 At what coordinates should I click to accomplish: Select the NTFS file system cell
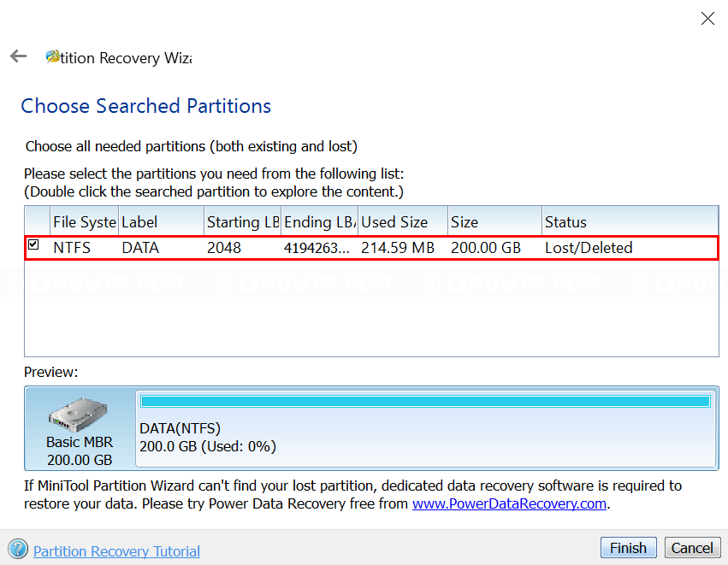tap(72, 248)
